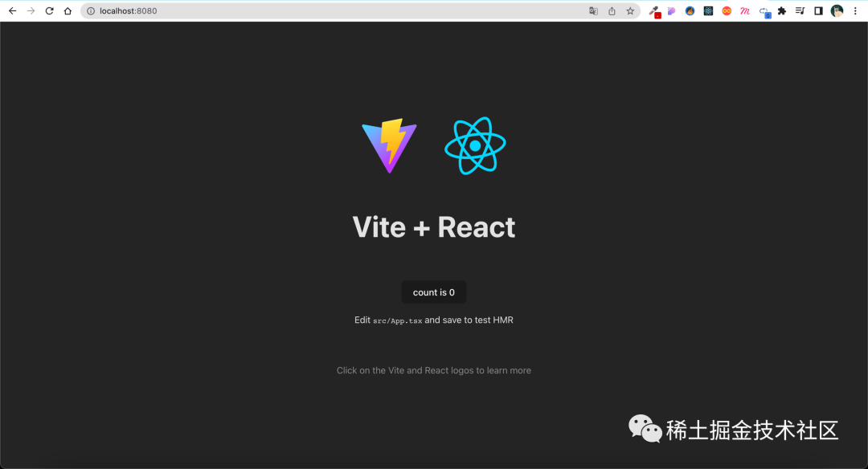
Task: Open the translate page icon
Action: (x=593, y=10)
